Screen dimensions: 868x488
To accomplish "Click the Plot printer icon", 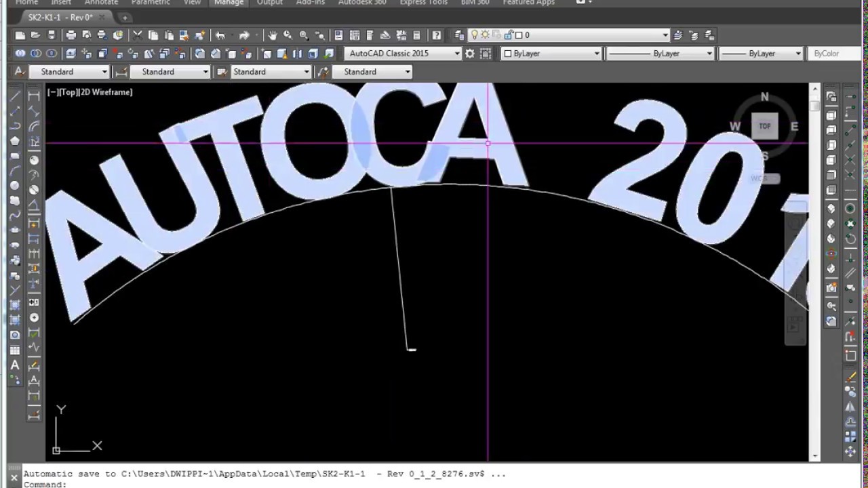I will [x=71, y=35].
